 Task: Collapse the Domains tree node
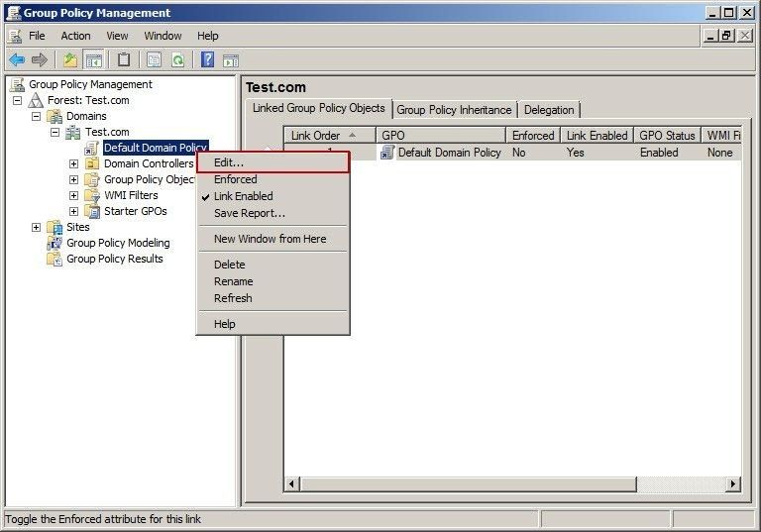click(36, 117)
